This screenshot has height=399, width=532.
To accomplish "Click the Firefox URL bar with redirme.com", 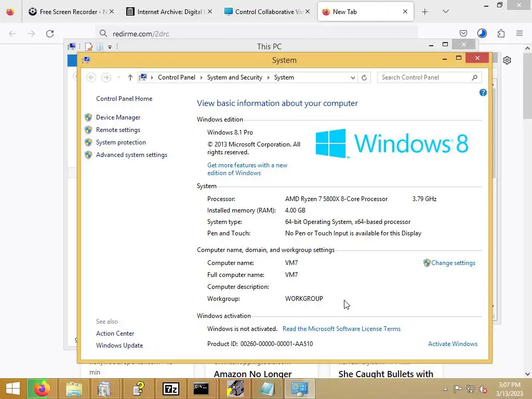I will pyautogui.click(x=257, y=34).
